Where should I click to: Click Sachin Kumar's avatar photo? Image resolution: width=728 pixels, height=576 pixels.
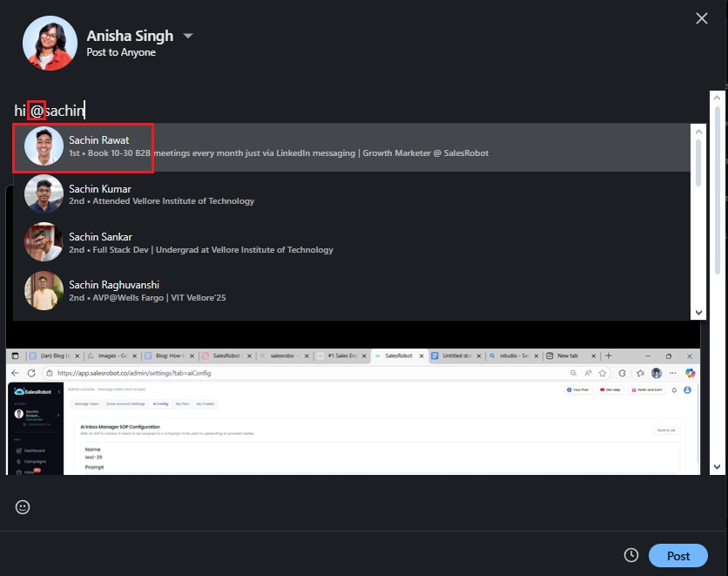click(x=44, y=194)
